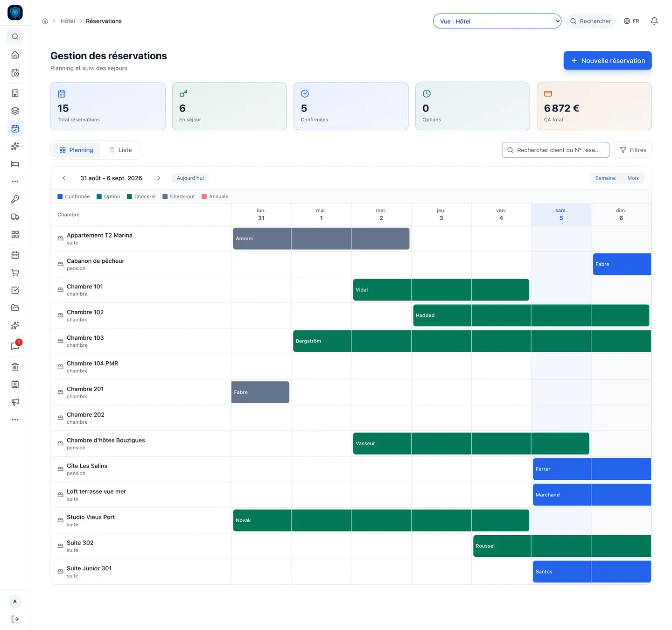
Task: Open the shopping cart sidebar icon
Action: point(15,273)
